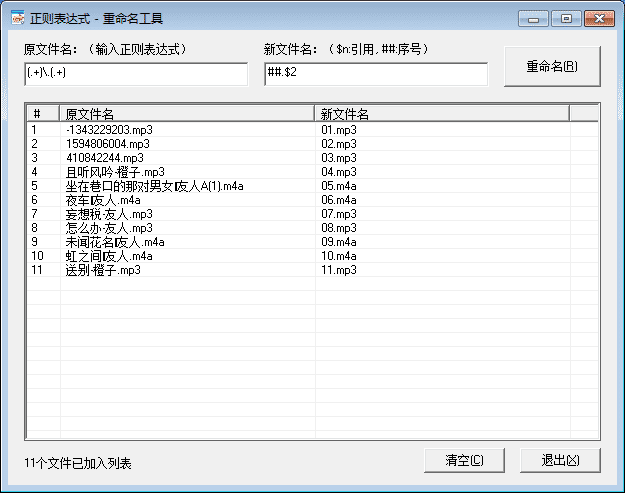Click the # index column header
This screenshot has width=625, height=493.
click(x=43, y=114)
